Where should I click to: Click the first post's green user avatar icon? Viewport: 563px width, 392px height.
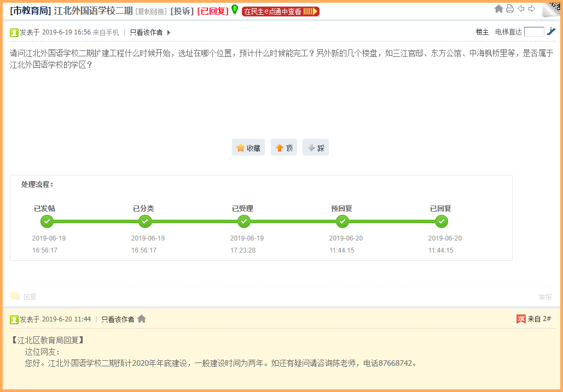(x=14, y=33)
